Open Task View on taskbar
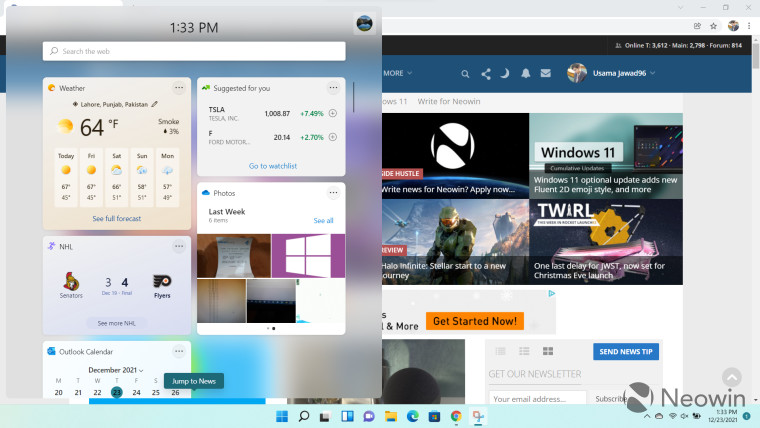 click(x=325, y=416)
